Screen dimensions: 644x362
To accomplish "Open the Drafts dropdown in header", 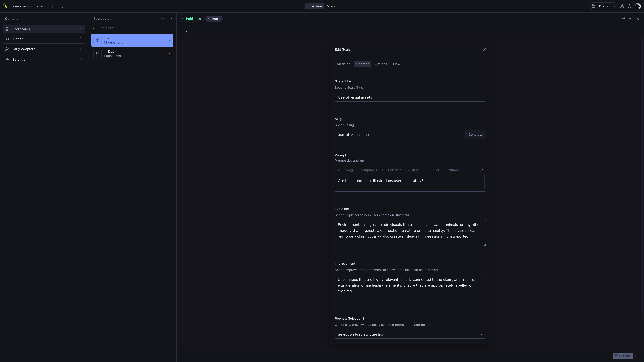I will [x=603, y=6].
